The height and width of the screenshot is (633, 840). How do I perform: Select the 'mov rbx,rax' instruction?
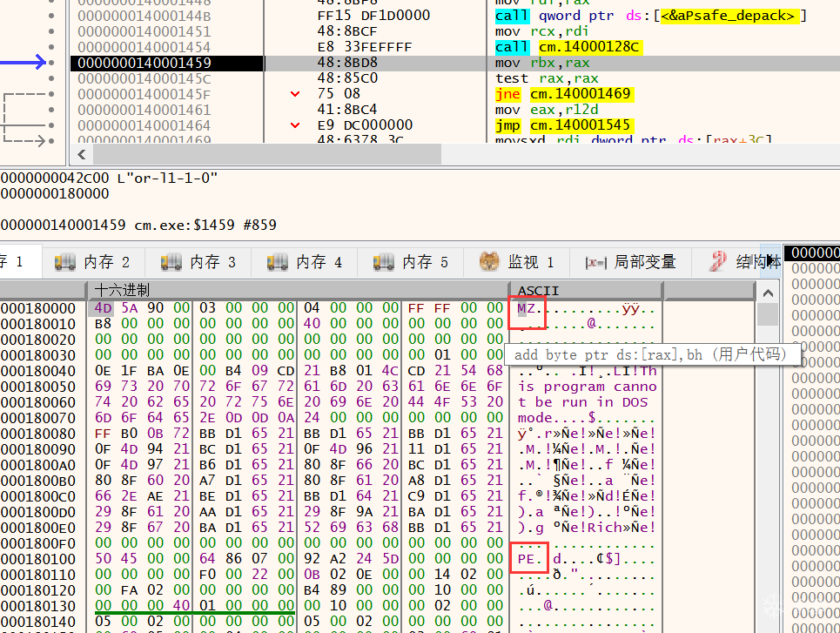542,63
